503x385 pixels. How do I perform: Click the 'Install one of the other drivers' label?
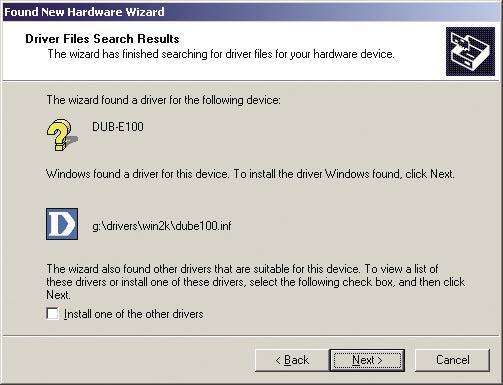pyautogui.click(x=134, y=314)
